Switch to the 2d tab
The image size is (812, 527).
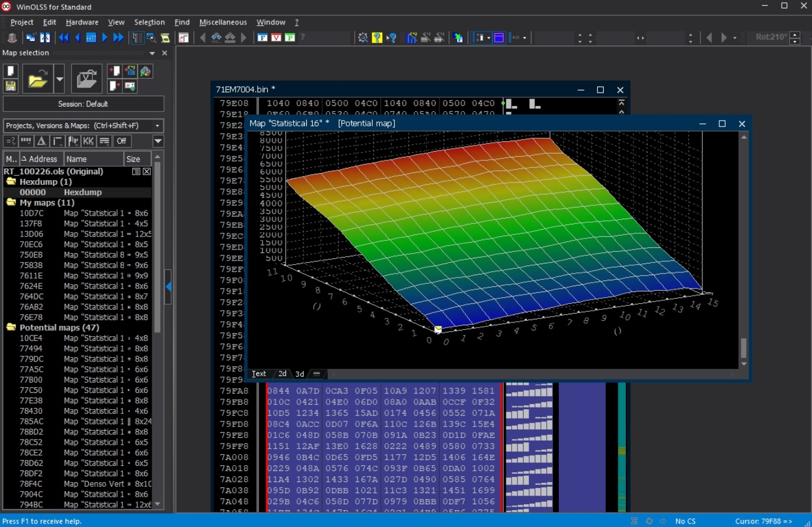click(282, 374)
